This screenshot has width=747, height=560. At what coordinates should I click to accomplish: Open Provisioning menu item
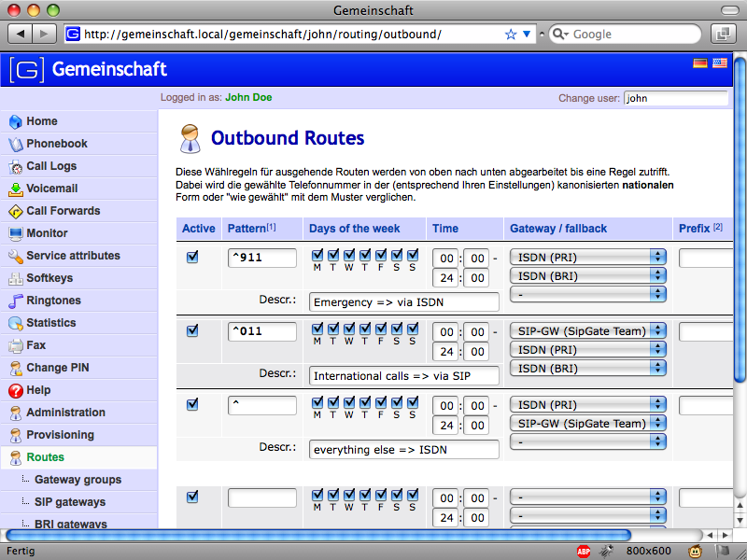[78, 435]
